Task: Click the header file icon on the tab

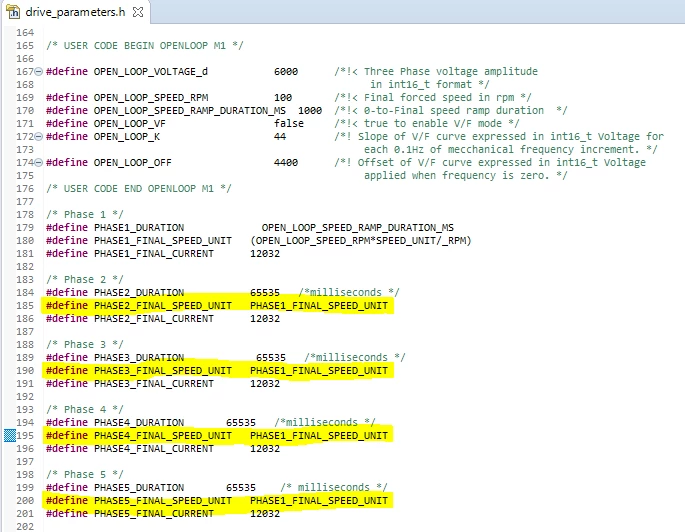Action: pos(13,12)
